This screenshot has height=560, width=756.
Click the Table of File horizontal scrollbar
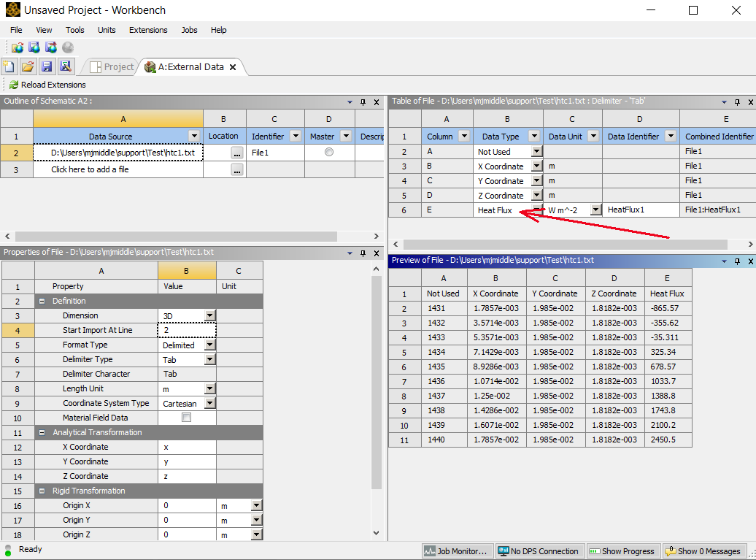click(x=565, y=244)
